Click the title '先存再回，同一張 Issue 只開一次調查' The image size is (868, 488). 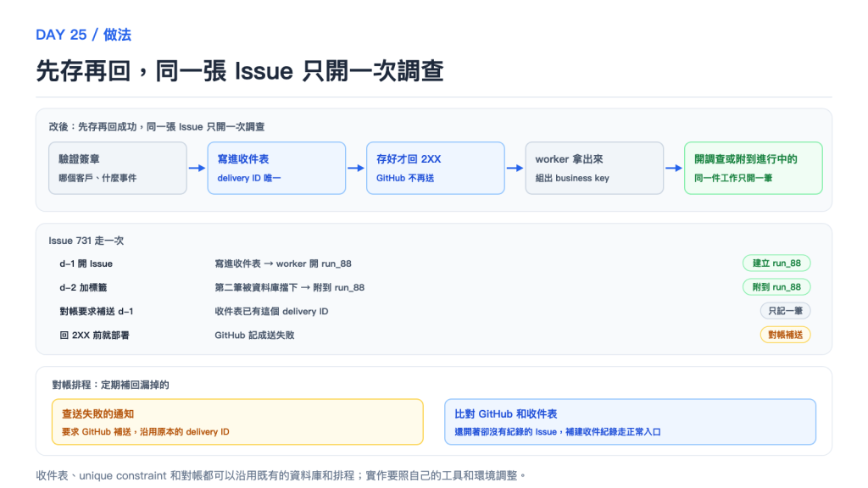point(240,71)
